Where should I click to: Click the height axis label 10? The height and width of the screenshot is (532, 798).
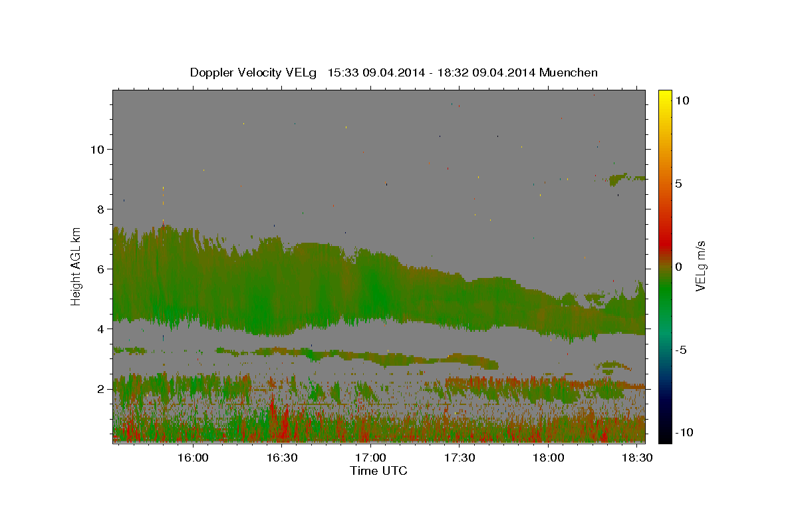[x=97, y=150]
